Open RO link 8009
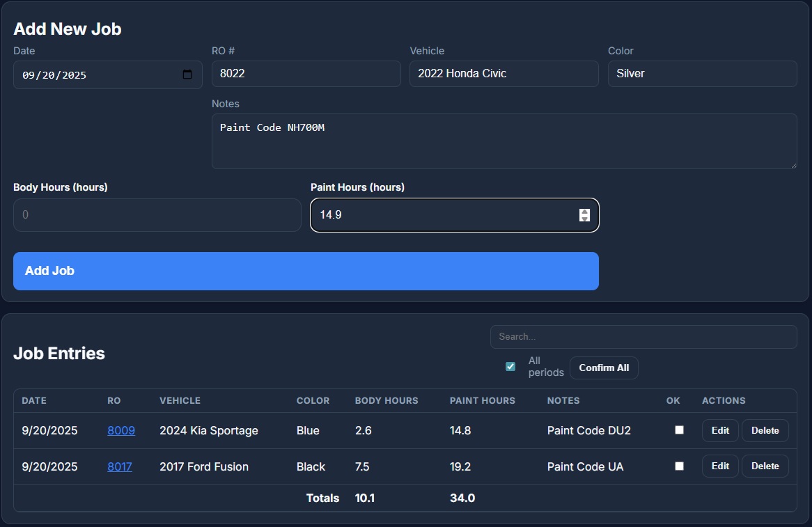Viewport: 812px width, 527px height. (x=121, y=430)
